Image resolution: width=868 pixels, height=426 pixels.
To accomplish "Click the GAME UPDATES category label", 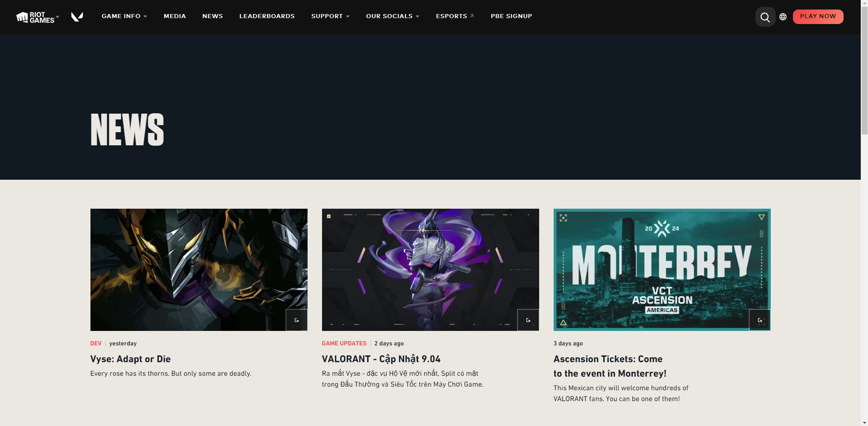I will (344, 344).
